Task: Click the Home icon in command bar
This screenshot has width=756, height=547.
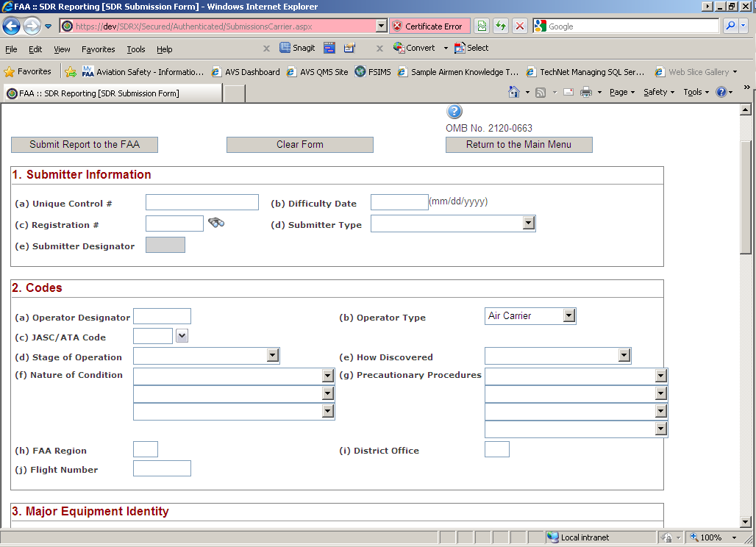Action: click(515, 93)
